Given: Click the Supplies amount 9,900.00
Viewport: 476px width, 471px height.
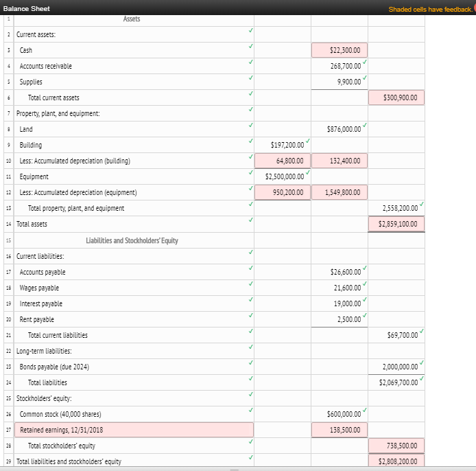Looking at the screenshot, I should 339,82.
